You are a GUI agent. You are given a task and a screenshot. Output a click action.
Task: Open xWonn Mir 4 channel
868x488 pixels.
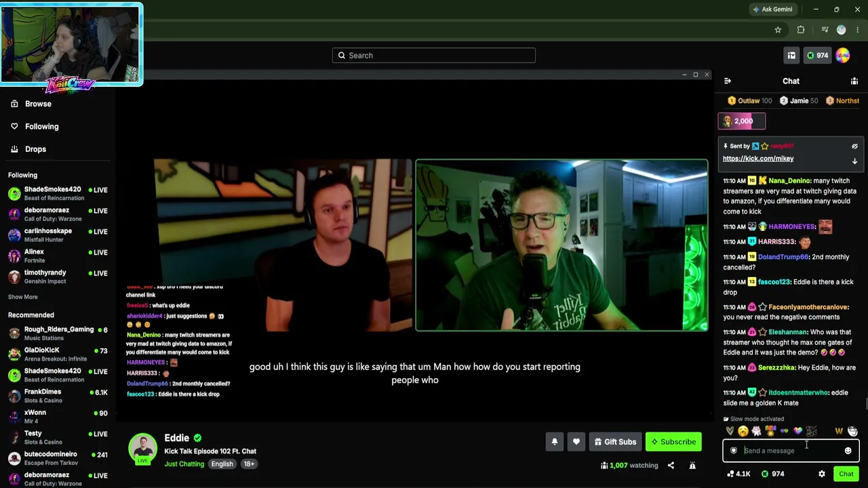pos(58,417)
